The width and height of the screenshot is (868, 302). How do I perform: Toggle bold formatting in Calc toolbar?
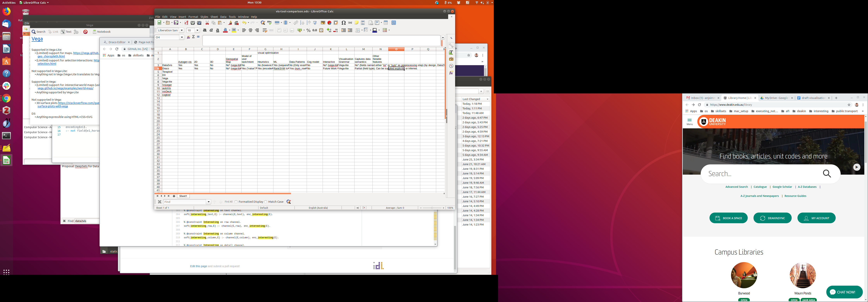205,30
